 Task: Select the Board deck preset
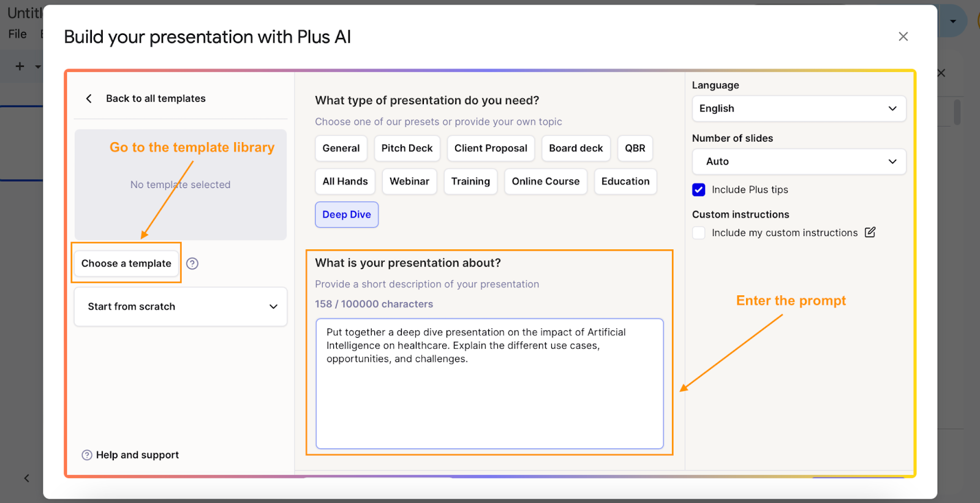click(x=576, y=148)
